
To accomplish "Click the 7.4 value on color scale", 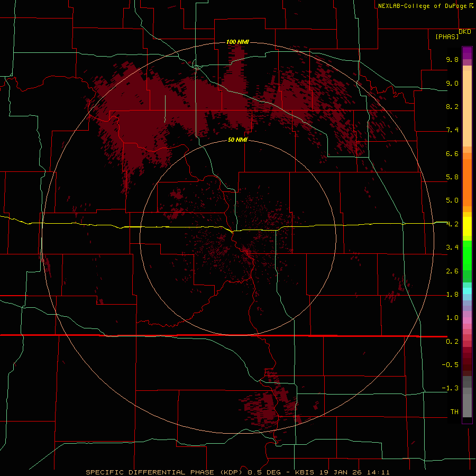I will coord(452,130).
